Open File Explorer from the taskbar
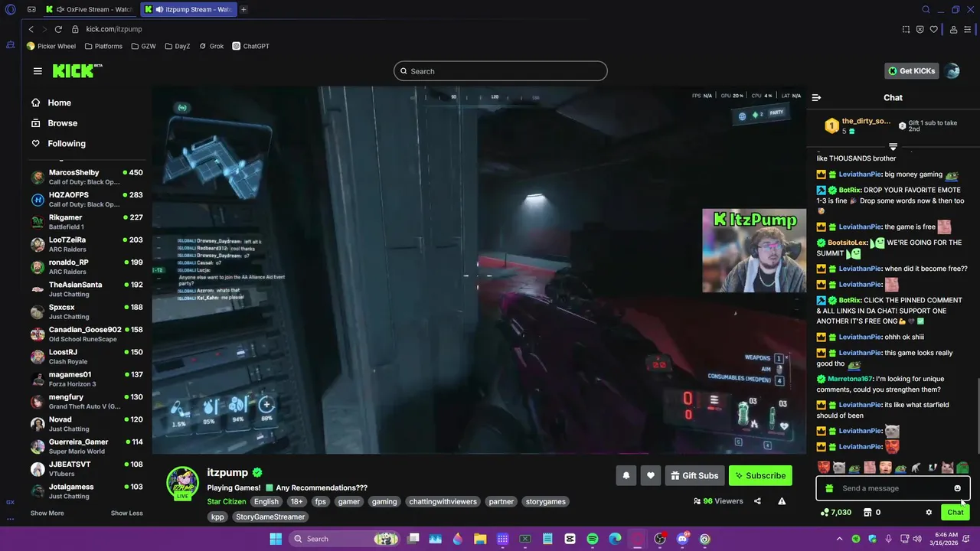This screenshot has height=551, width=980. (480, 539)
